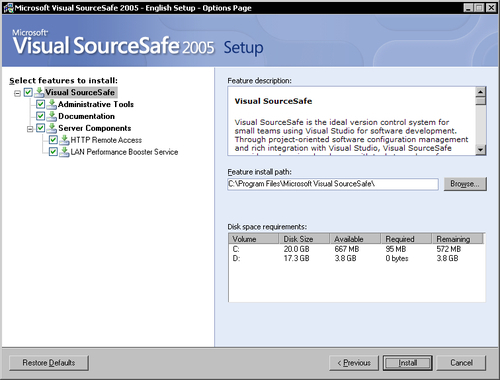500x380 pixels.
Task: Click the 20.0 GB disk size value
Action: point(296,249)
